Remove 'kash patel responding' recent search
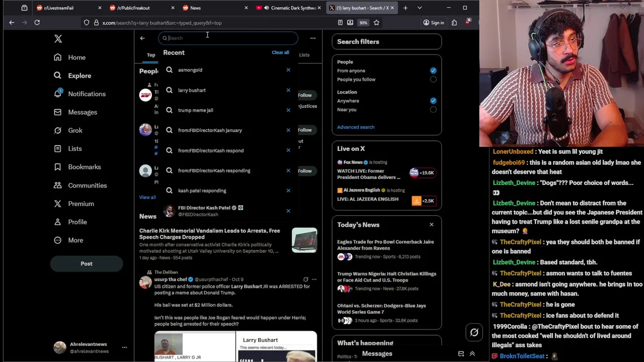Viewport: 644px width, 362px height. (288, 191)
